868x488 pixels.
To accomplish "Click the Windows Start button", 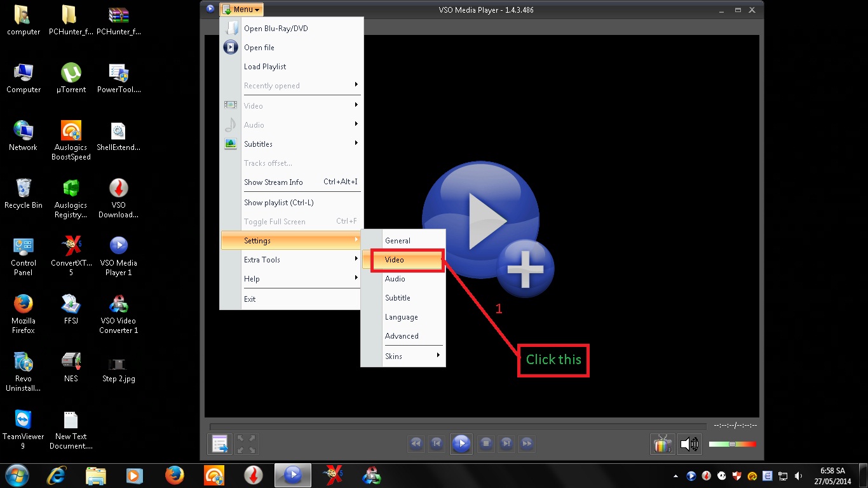I will tap(17, 475).
